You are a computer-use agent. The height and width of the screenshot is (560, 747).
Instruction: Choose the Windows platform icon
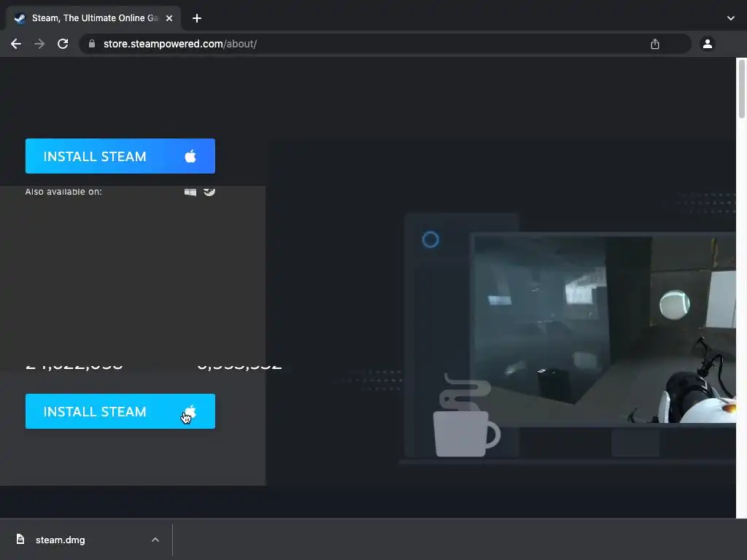coord(190,192)
